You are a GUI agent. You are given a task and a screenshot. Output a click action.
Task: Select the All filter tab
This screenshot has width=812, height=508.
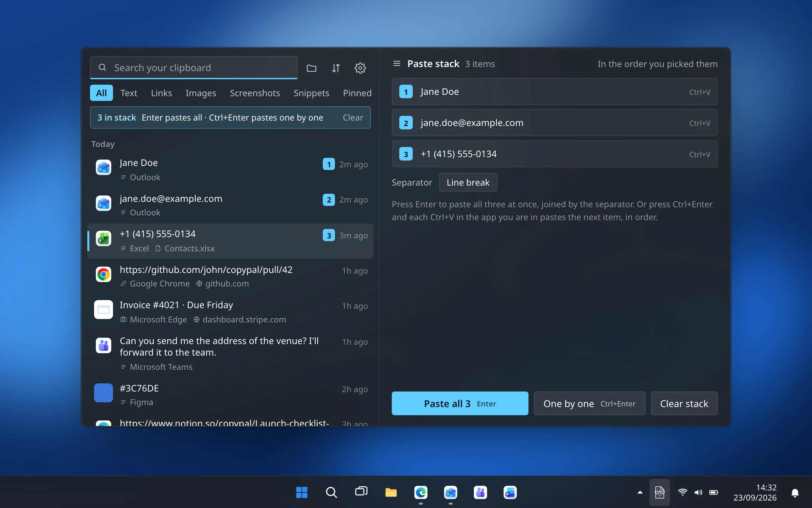pyautogui.click(x=101, y=93)
